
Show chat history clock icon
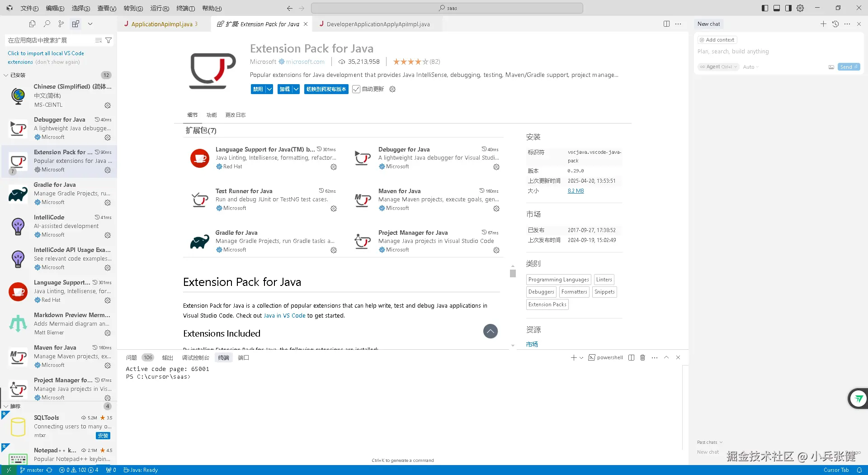pyautogui.click(x=835, y=24)
